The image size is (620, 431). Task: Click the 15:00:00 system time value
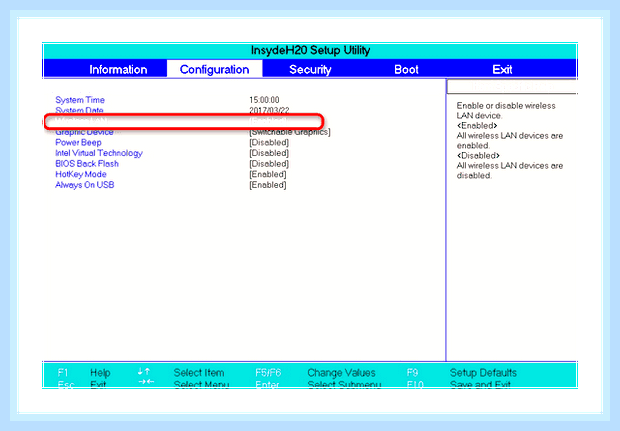[264, 100]
